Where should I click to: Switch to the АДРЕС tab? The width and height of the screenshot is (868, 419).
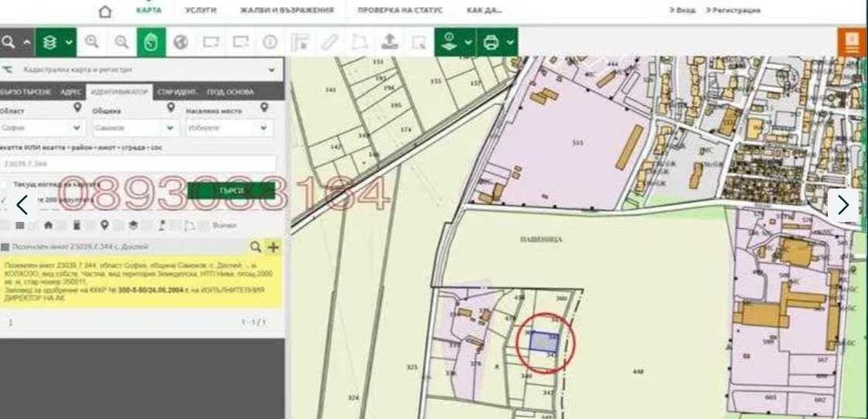coord(71,92)
